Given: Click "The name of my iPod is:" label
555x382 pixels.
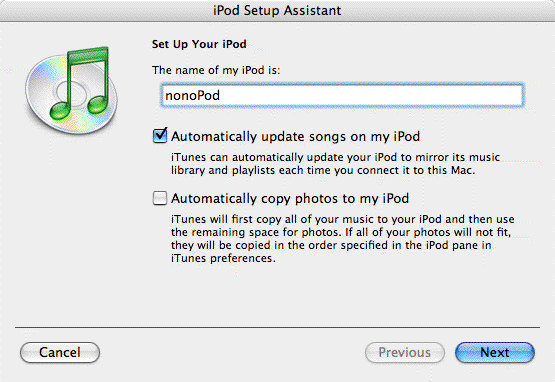Looking at the screenshot, I should tap(216, 70).
